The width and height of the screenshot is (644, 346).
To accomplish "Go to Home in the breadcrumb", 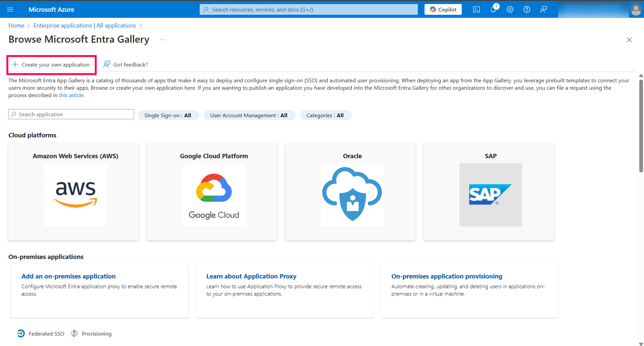I will pyautogui.click(x=16, y=26).
